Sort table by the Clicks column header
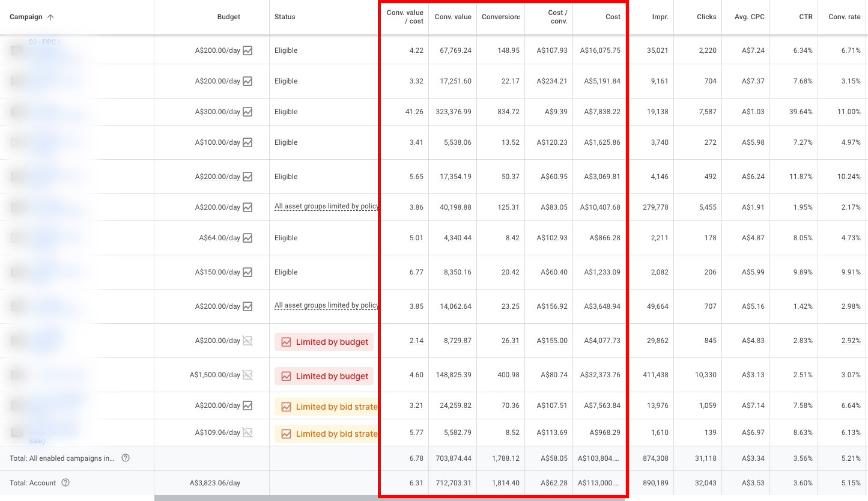This screenshot has height=501, width=868. click(706, 17)
